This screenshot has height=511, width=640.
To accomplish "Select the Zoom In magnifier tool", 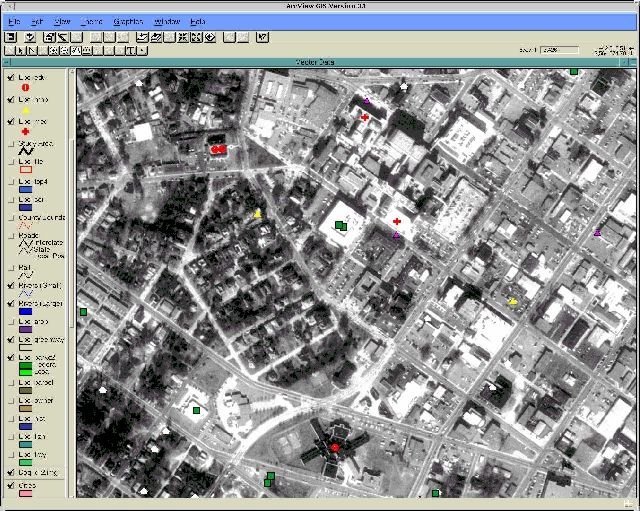I will (53, 51).
